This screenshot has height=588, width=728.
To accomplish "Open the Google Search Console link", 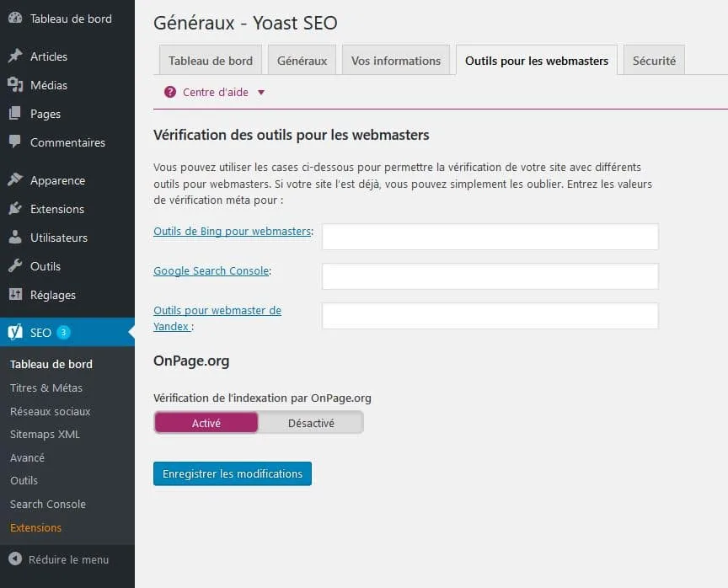I will click(211, 270).
